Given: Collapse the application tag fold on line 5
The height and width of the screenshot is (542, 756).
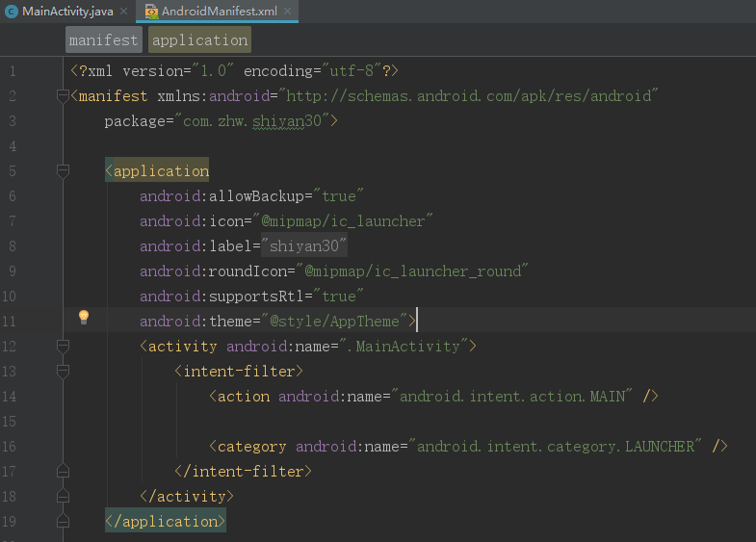Looking at the screenshot, I should click(63, 171).
